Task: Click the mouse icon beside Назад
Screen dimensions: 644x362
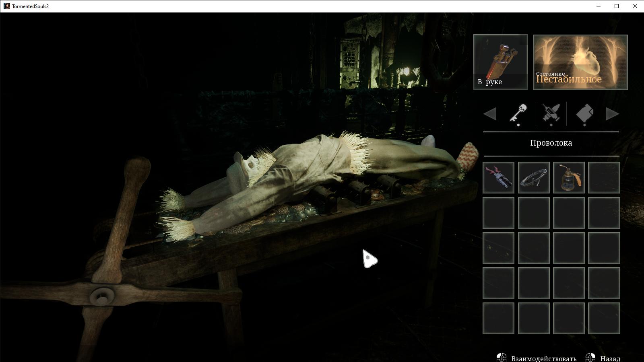Action: [x=590, y=358]
